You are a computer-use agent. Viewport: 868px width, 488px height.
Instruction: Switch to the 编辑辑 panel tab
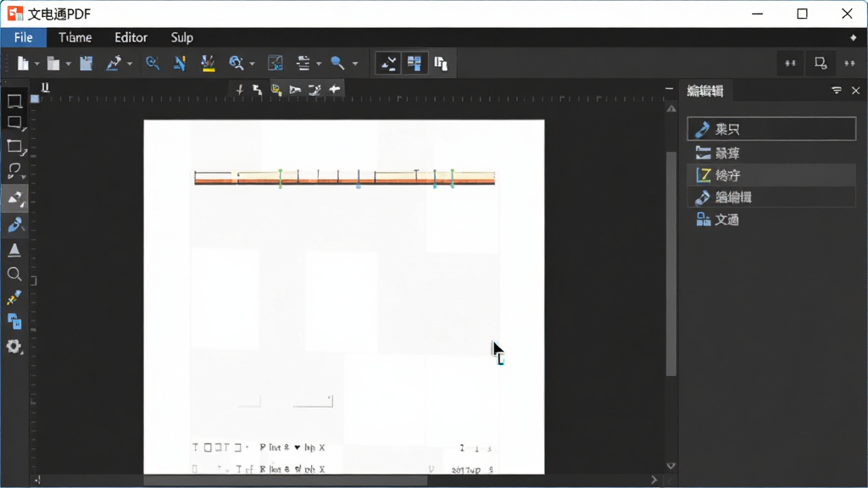[705, 91]
